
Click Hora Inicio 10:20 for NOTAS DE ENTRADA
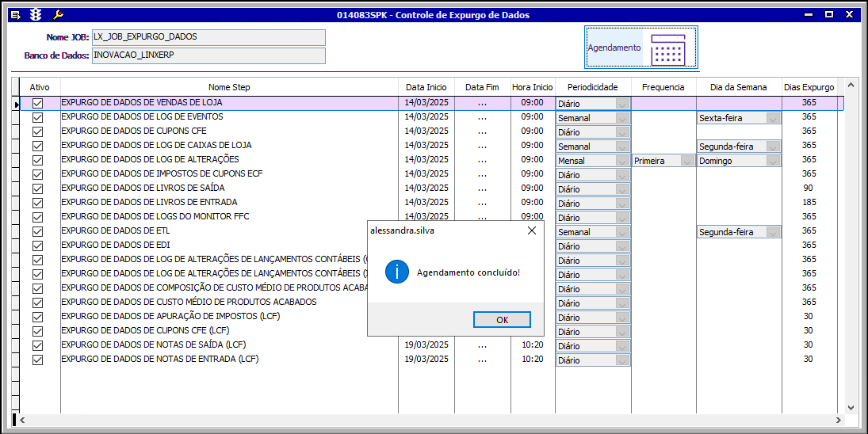(x=532, y=360)
